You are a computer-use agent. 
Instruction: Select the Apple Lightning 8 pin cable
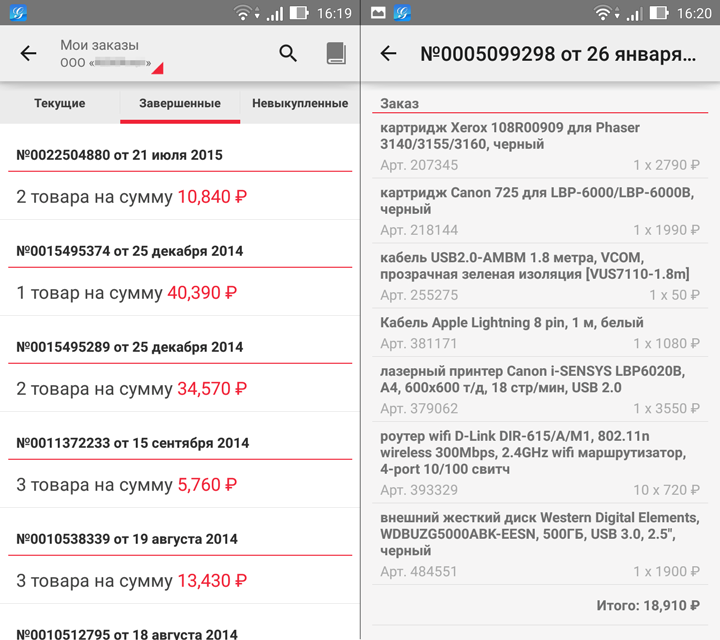coord(540,332)
